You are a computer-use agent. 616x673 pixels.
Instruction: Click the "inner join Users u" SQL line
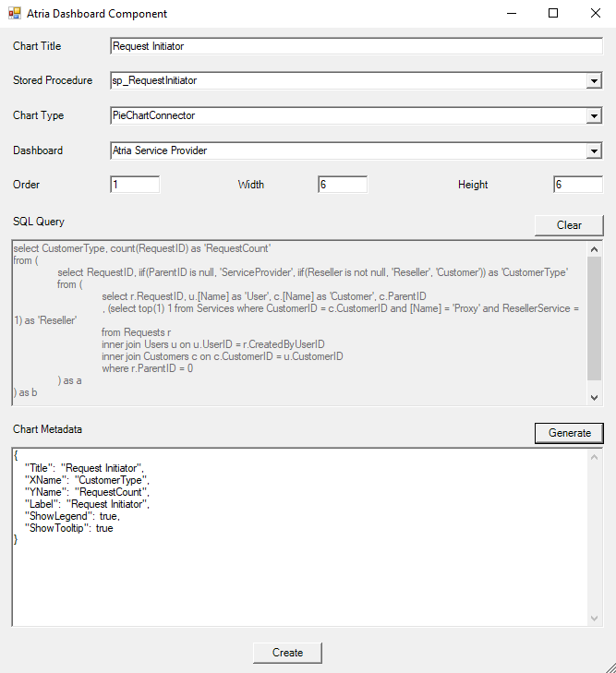click(213, 344)
